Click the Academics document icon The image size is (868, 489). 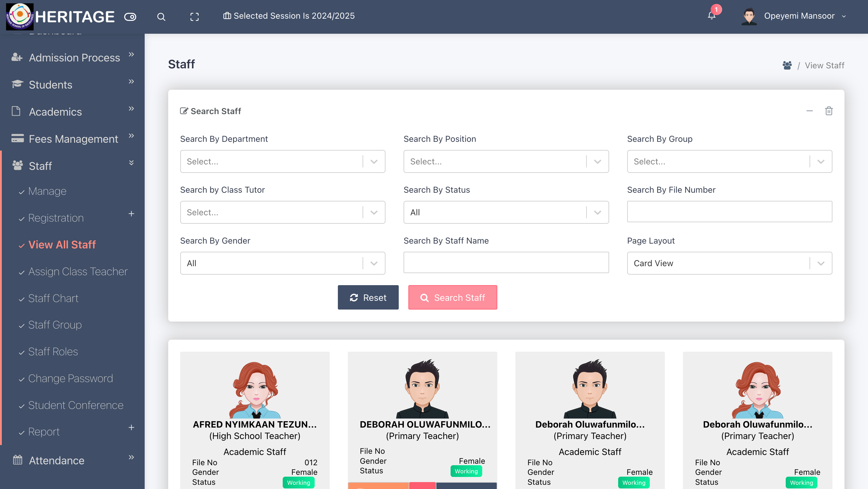[16, 111]
